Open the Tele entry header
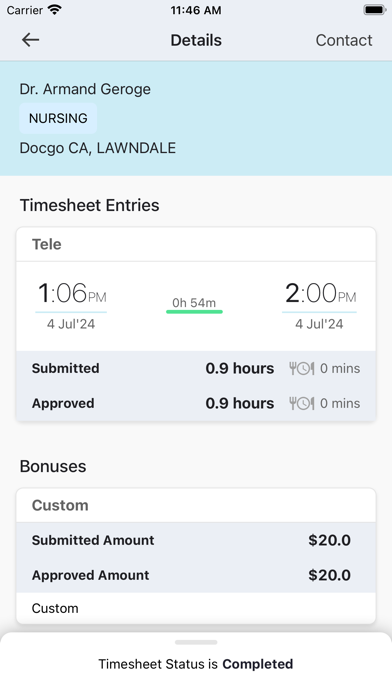This screenshot has height=696, width=392. (x=196, y=244)
